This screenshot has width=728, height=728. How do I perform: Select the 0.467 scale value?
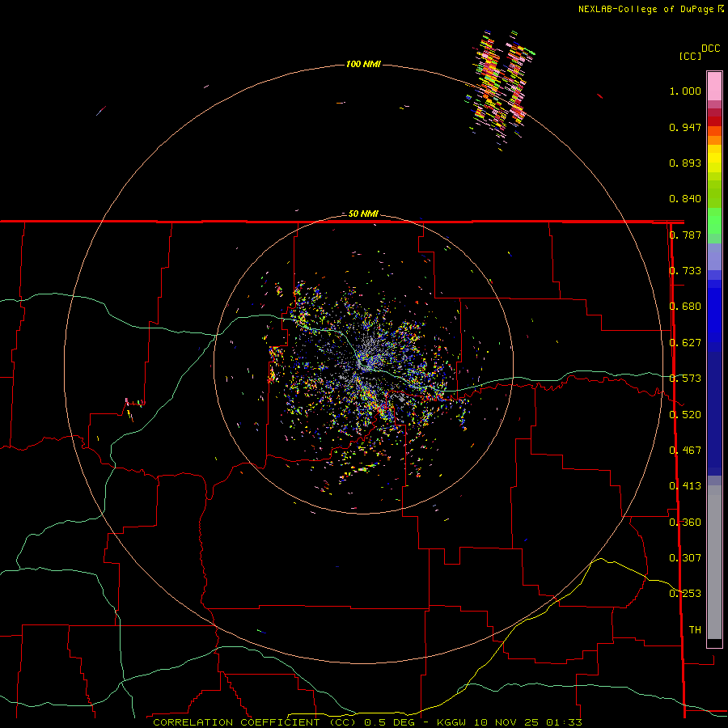point(685,451)
